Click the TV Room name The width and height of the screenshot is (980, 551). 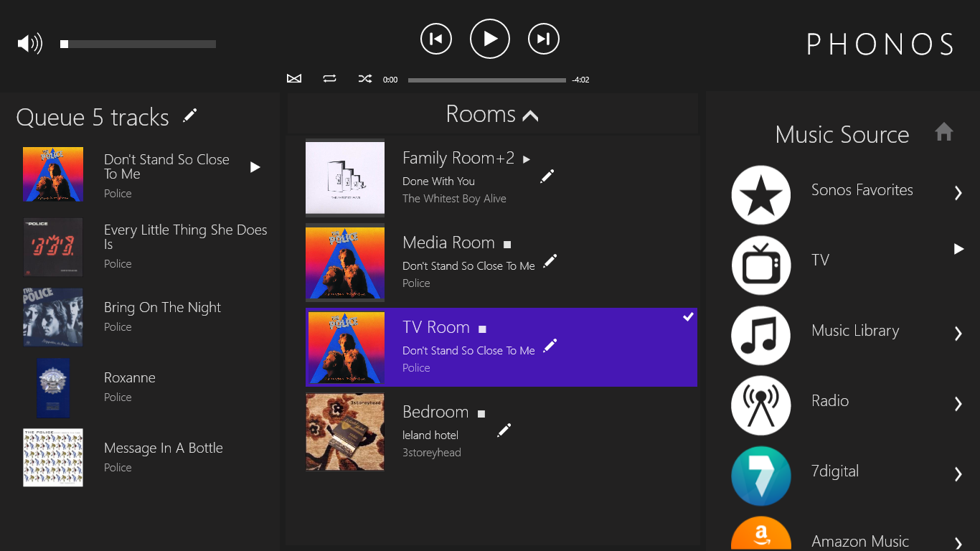(436, 327)
